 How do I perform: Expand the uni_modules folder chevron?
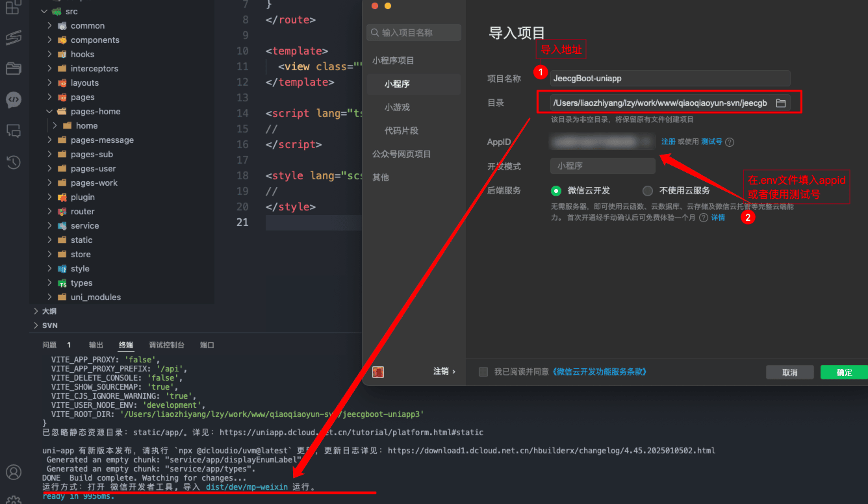tap(50, 297)
